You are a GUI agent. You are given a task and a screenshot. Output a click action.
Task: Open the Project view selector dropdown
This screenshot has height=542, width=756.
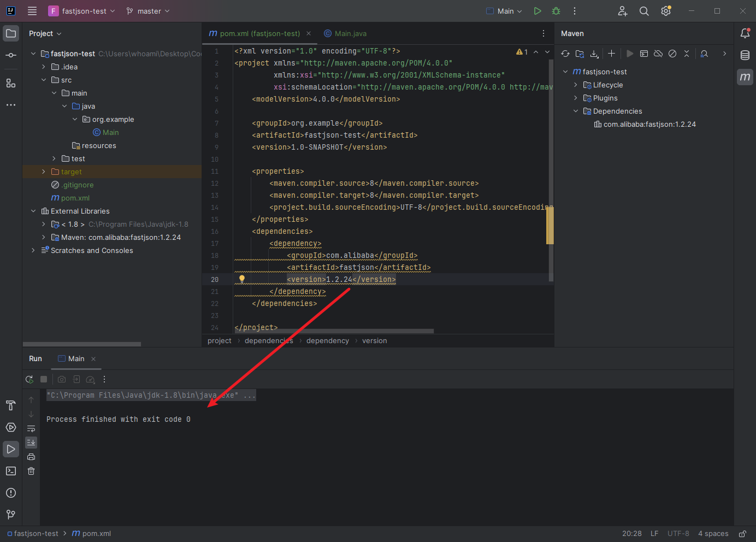tap(45, 33)
